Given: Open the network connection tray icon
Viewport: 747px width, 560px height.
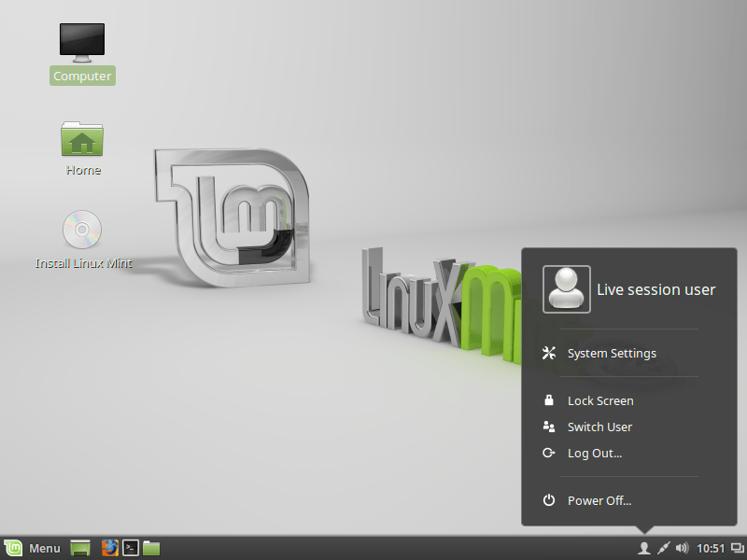Looking at the screenshot, I should (x=663, y=549).
